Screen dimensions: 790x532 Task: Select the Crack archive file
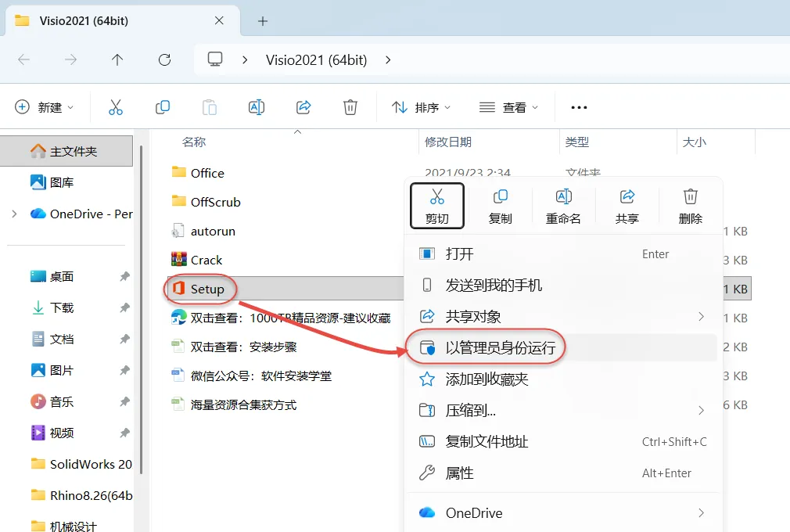click(196, 260)
